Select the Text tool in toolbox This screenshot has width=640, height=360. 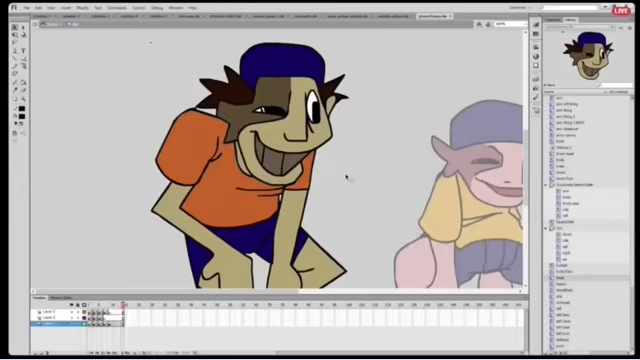(x=23, y=51)
